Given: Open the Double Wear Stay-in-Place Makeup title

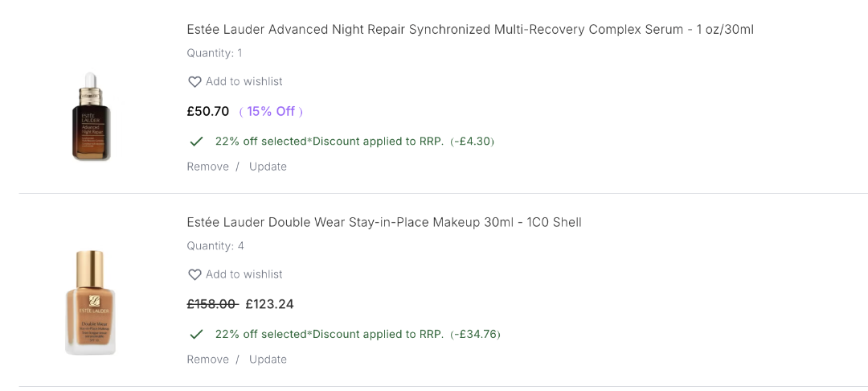Looking at the screenshot, I should point(384,222).
